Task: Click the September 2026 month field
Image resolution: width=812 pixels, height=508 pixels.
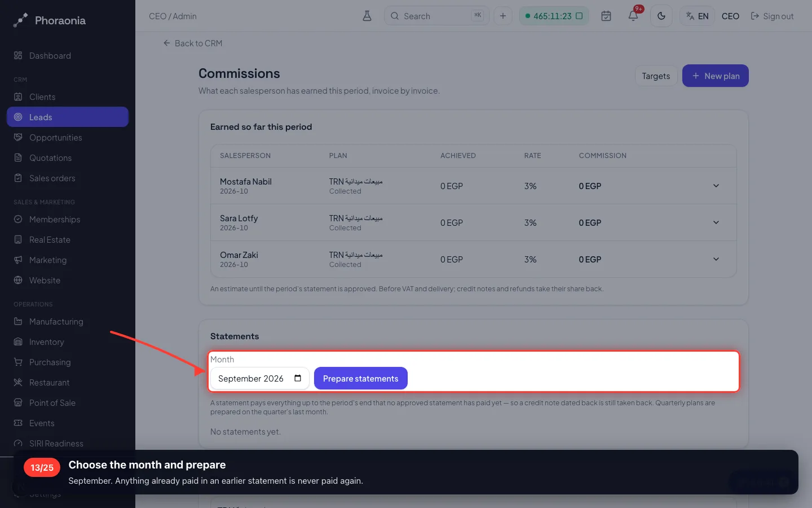Action: click(260, 378)
